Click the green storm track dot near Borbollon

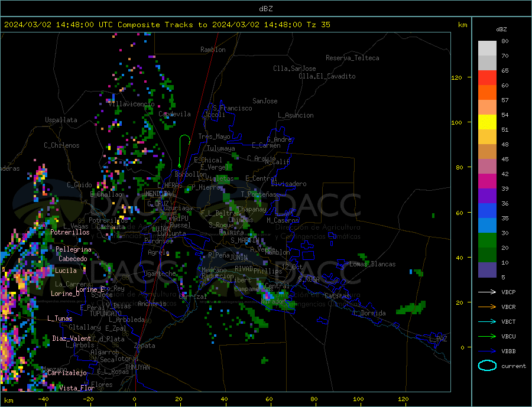coord(179,166)
